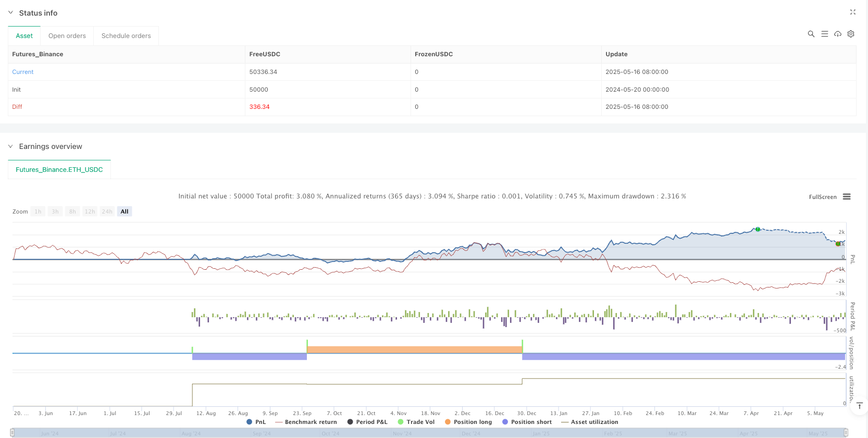This screenshot has height=438, width=868.
Task: Collapse the Earnings overview section
Action: click(x=10, y=146)
